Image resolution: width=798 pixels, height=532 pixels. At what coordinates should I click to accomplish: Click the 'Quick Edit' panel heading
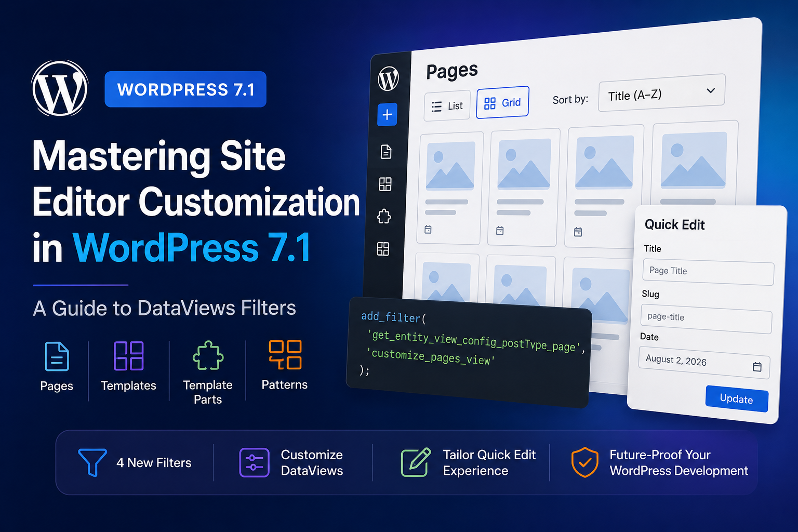(675, 224)
